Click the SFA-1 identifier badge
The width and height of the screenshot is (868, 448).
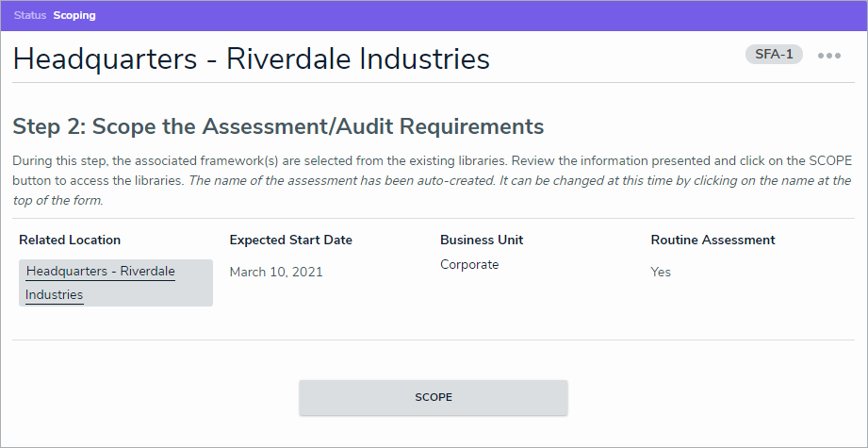(774, 55)
